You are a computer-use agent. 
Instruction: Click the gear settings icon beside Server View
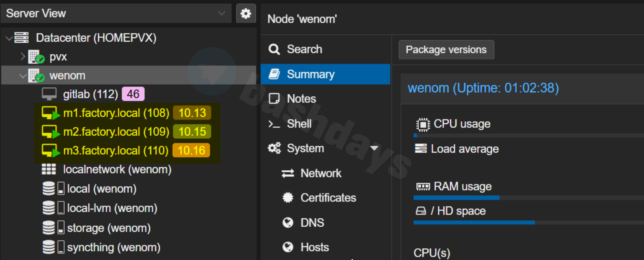246,14
